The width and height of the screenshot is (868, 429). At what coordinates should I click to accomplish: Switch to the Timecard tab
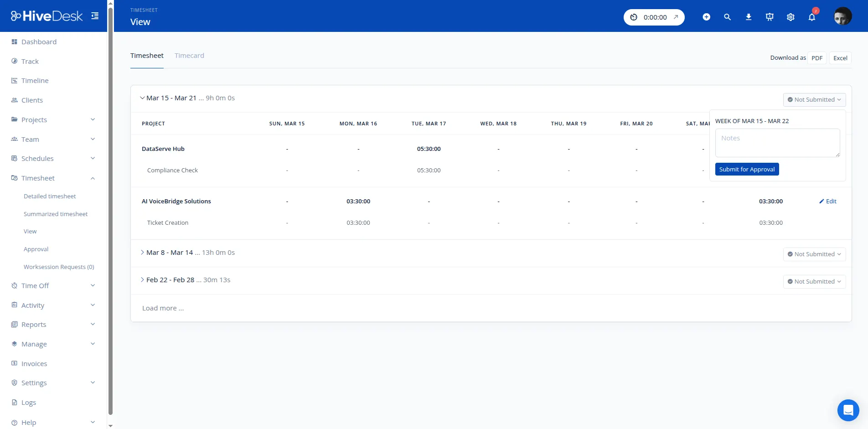[x=189, y=55]
